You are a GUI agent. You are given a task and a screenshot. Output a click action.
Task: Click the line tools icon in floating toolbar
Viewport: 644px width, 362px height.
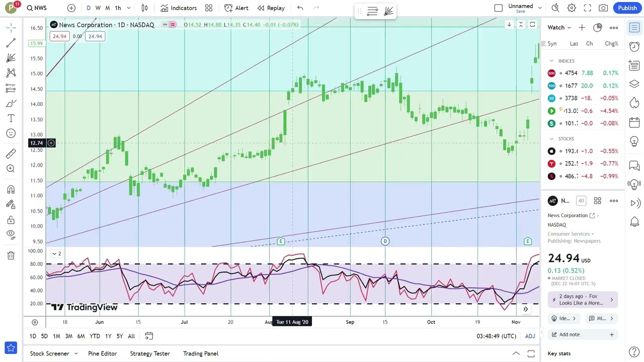tap(372, 11)
